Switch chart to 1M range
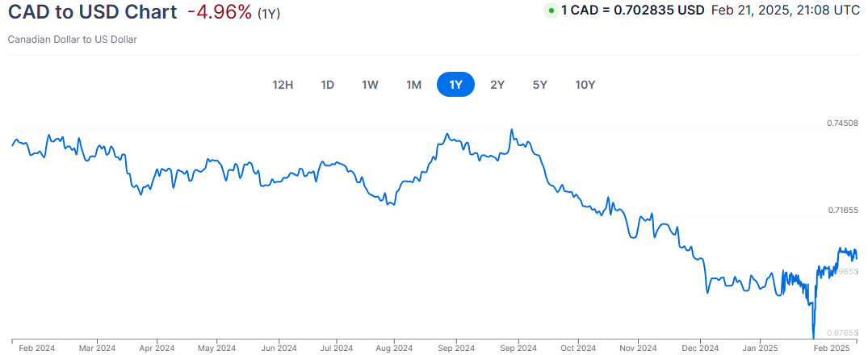 tap(413, 85)
